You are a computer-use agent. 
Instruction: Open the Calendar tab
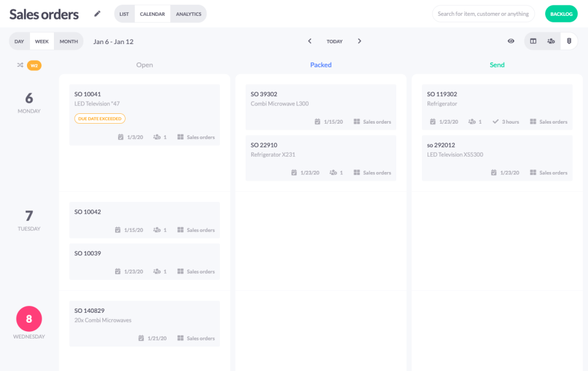click(152, 14)
